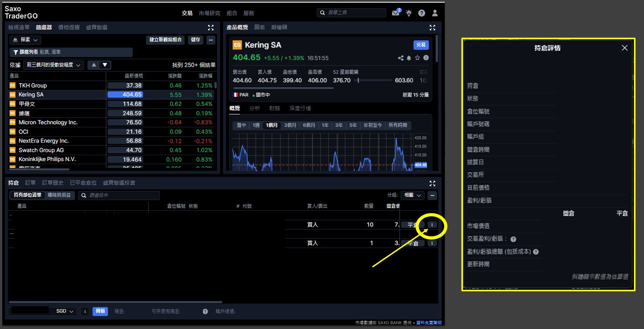The image size is (644, 329).
Task: Switch to the 價格提醒 tab
Action: (69, 27)
